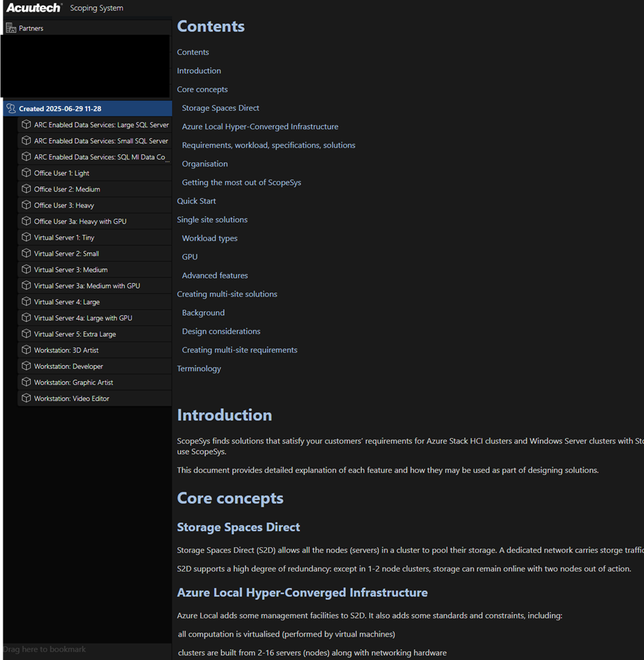Select Virtual Server 5: Extra Large workload
Viewport: 644px width, 660px height.
click(95, 334)
